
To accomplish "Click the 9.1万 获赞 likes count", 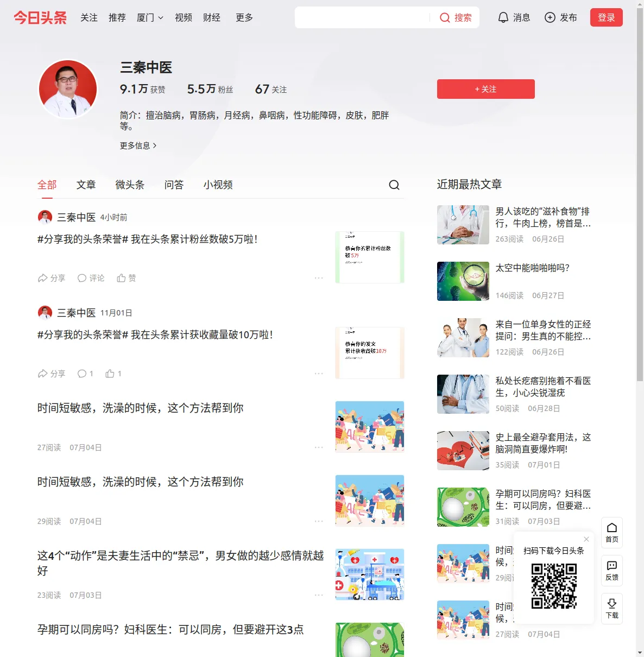I will tap(143, 89).
